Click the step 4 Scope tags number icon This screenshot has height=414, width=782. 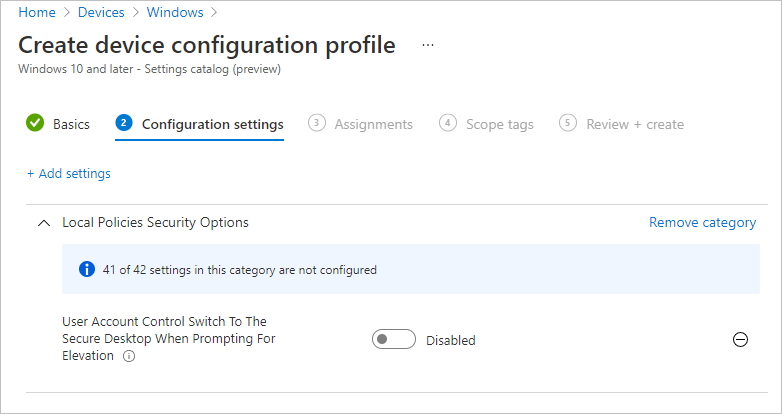[448, 123]
